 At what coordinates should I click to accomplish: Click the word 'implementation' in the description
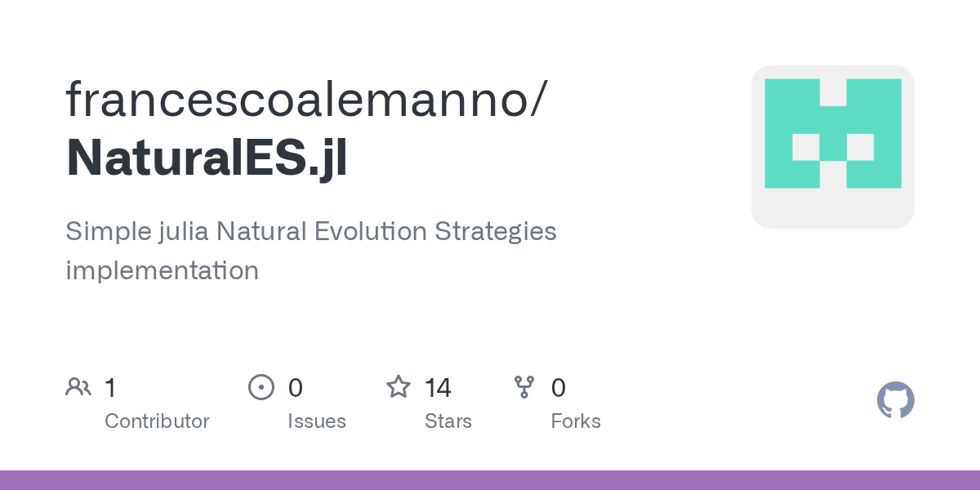[162, 270]
